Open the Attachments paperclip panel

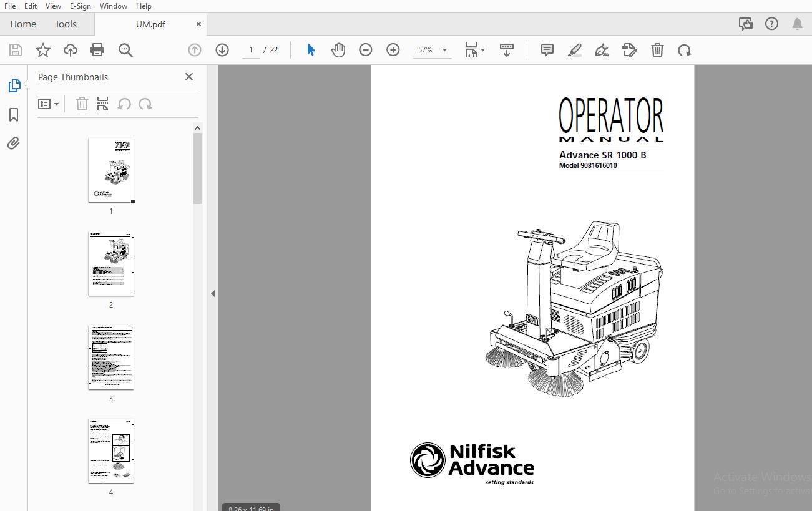[14, 144]
